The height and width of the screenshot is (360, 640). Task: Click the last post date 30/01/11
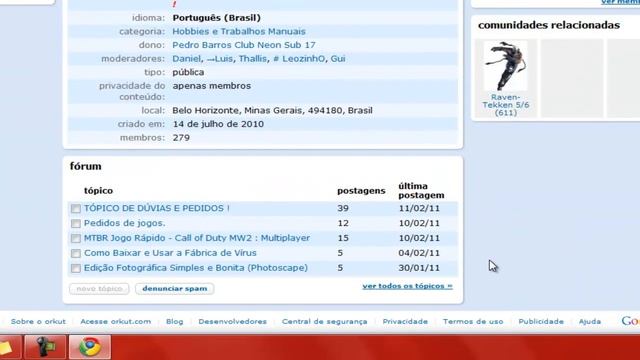click(x=419, y=268)
